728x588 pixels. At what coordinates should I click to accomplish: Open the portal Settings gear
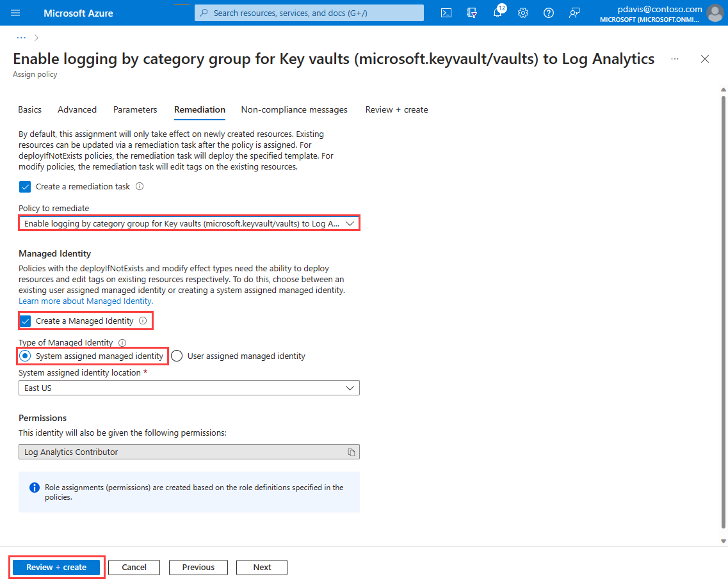pos(522,13)
